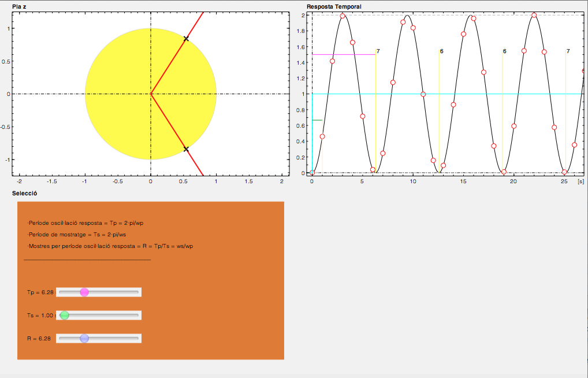Click the magenta Tp period line in response plot
The width and height of the screenshot is (588, 378).
(344, 55)
